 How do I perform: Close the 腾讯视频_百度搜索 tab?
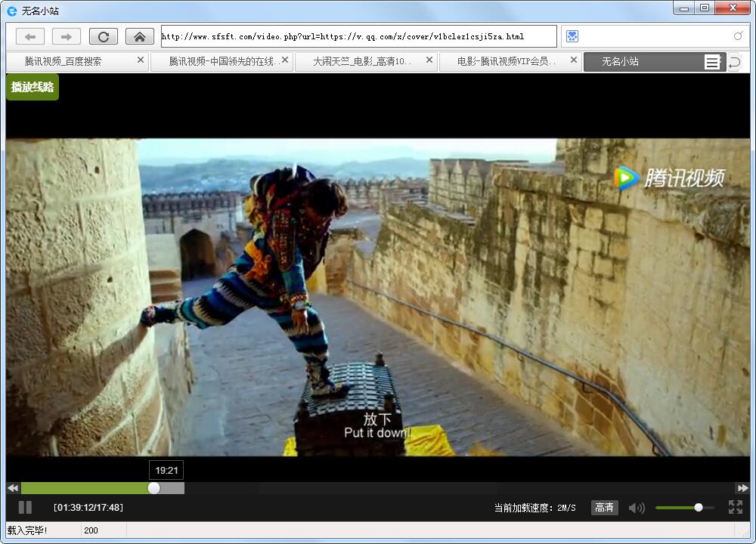(x=141, y=60)
